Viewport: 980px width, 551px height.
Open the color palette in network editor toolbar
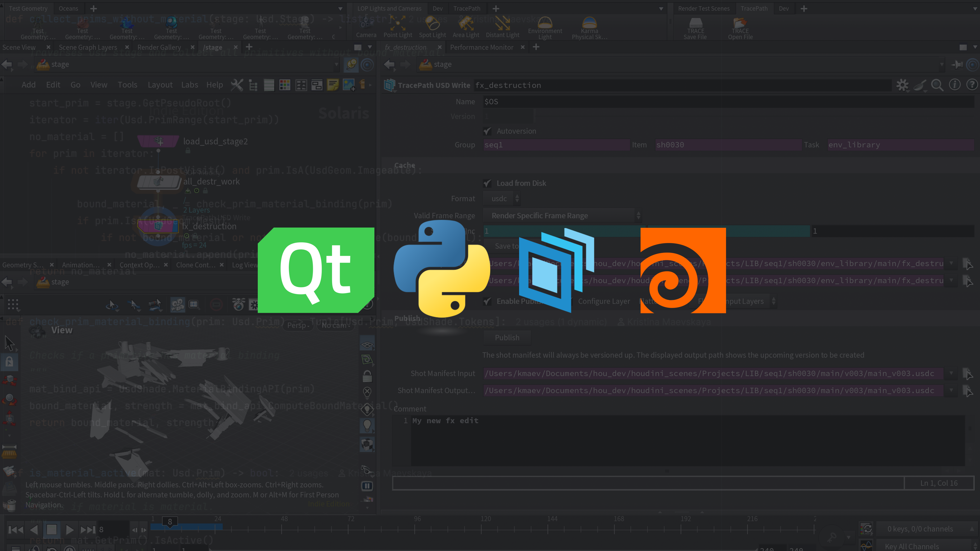pos(285,85)
